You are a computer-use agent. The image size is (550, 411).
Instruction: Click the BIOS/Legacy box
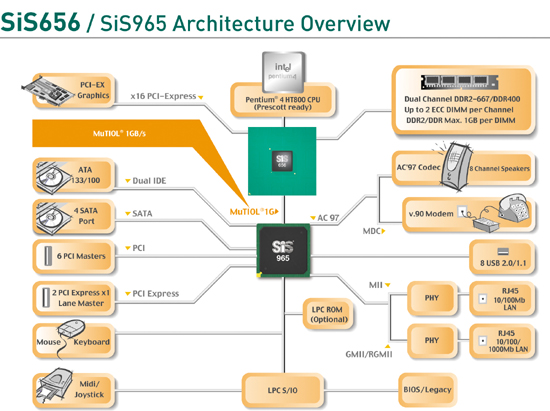(427, 390)
